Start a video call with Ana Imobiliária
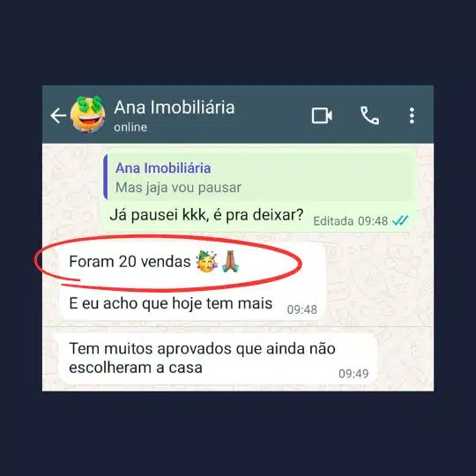 [x=322, y=115]
